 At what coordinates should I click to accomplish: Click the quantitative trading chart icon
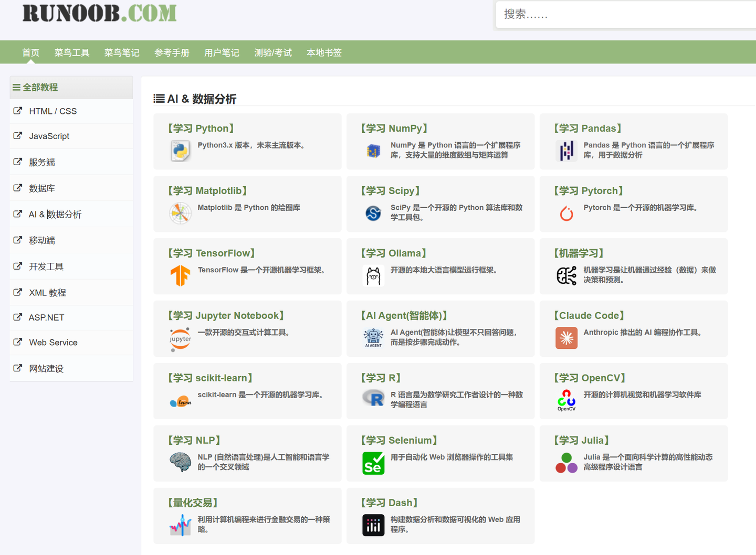(x=180, y=526)
